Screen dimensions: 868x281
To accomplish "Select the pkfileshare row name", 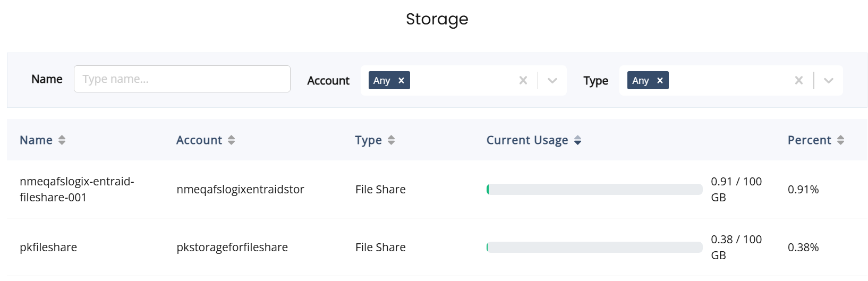I will [x=48, y=248].
